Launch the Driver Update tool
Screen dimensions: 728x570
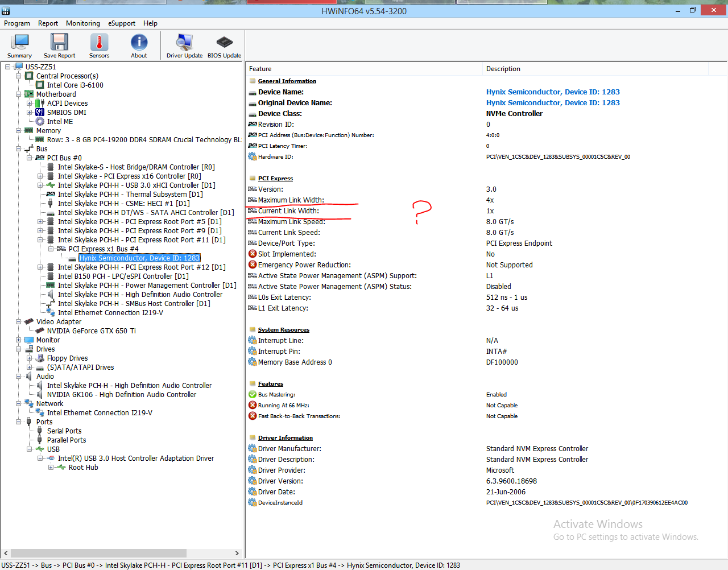184,46
